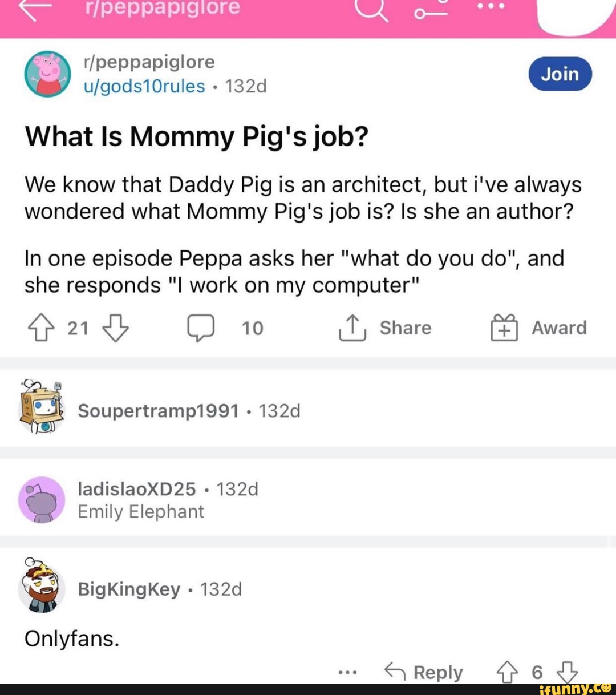
Task: Click ladislaoXD25's avatar
Action: point(40,500)
